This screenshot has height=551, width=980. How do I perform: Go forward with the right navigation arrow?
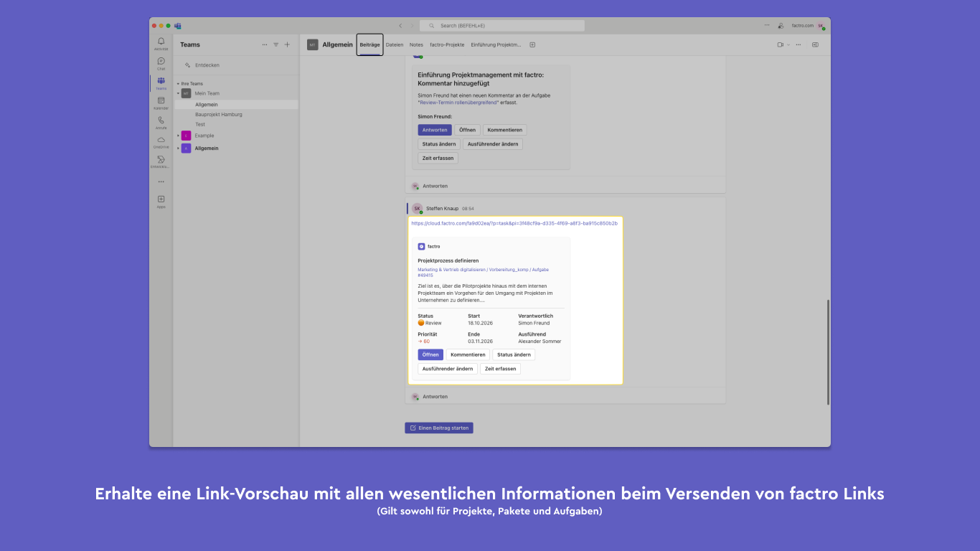[x=412, y=26]
